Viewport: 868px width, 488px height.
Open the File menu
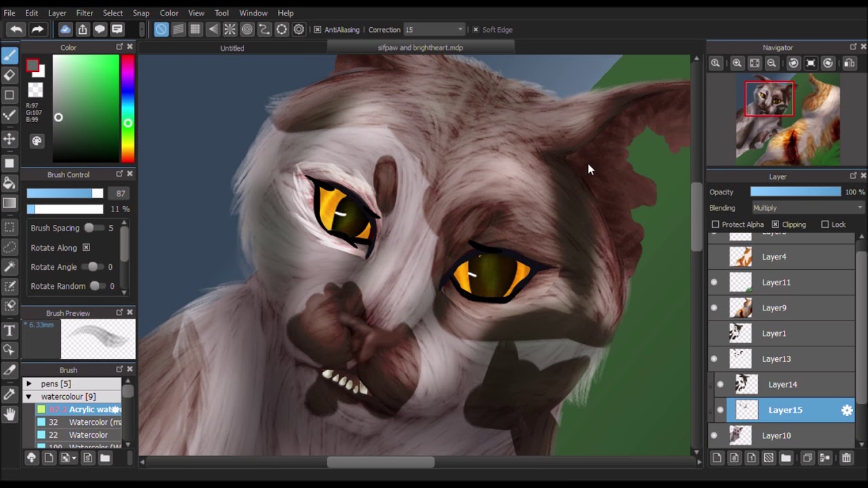tap(9, 13)
